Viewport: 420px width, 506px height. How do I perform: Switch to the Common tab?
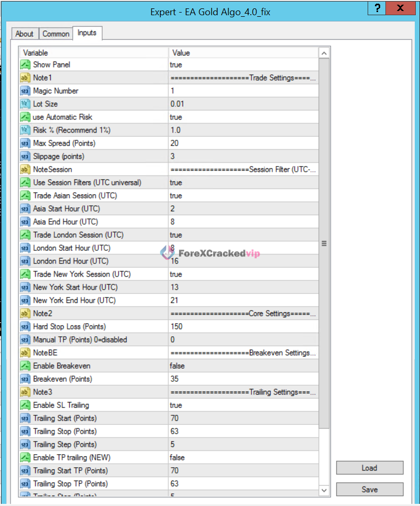[56, 34]
